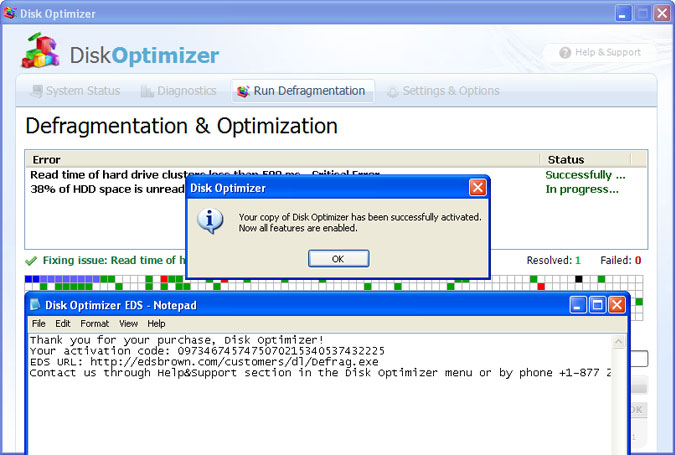
Task: Click the System Status tab monitor icon
Action: 37,91
